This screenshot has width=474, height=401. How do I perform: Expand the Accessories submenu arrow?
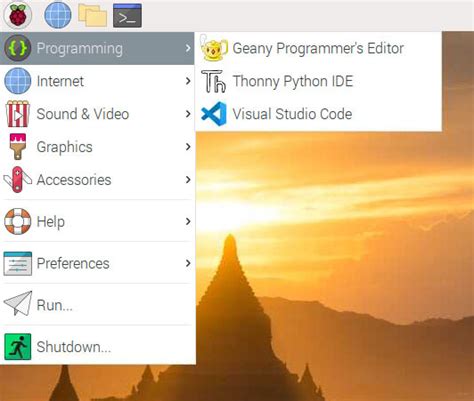point(188,180)
